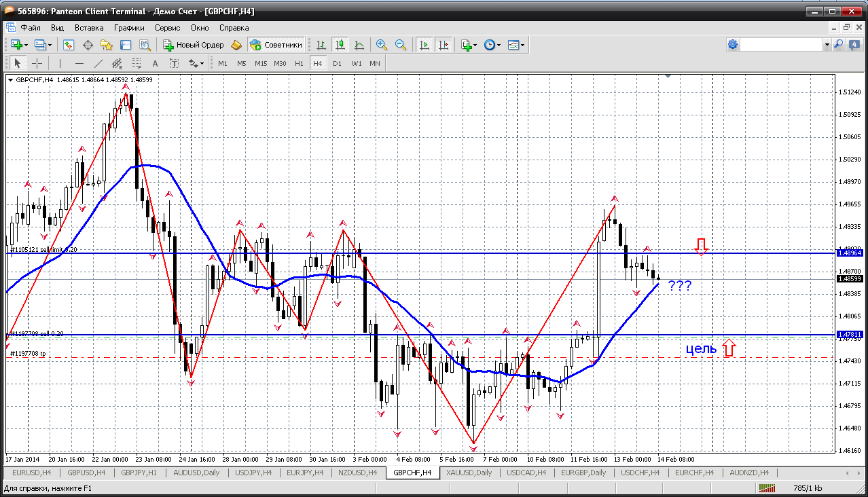Select the horizontal line drawing tool
868x497 pixels.
(79, 63)
